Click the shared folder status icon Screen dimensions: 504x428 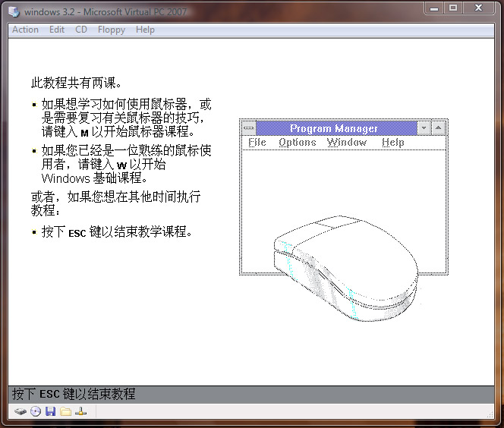tap(65, 411)
